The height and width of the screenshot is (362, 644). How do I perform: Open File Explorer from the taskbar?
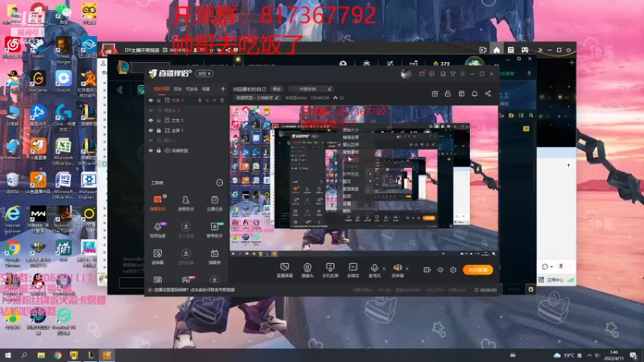click(41, 355)
